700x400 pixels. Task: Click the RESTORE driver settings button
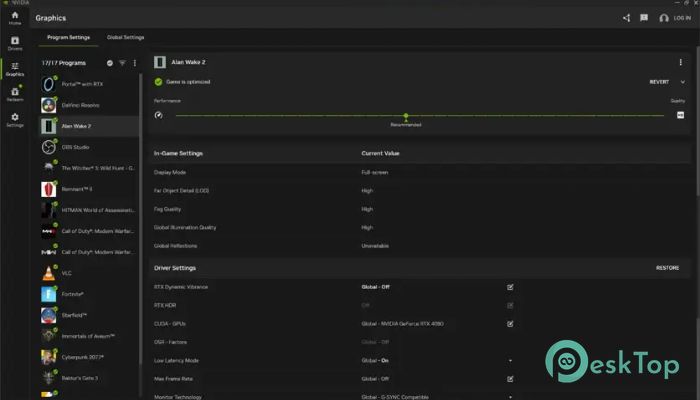[667, 268]
